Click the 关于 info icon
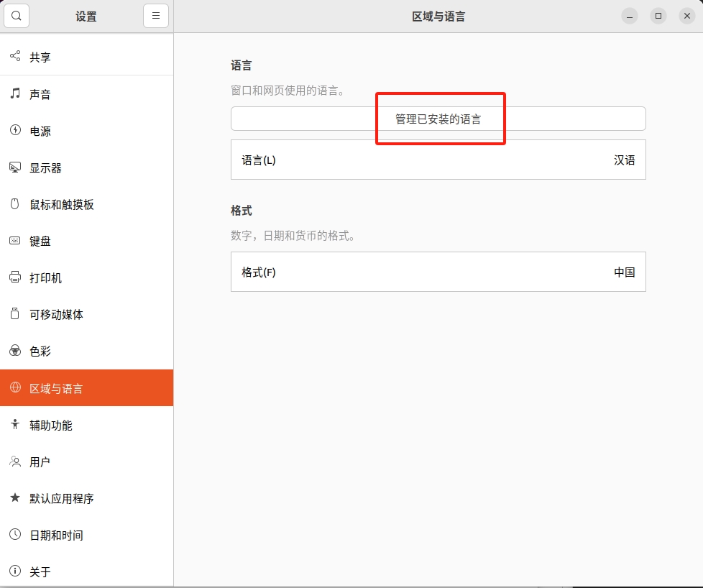This screenshot has width=703, height=588. tap(15, 571)
